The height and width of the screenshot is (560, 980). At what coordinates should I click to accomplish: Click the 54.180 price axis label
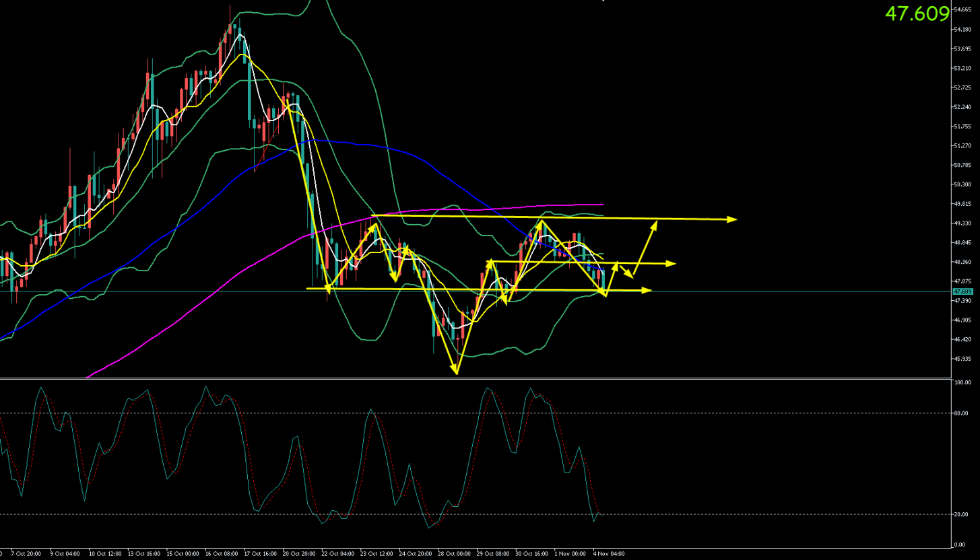click(961, 30)
